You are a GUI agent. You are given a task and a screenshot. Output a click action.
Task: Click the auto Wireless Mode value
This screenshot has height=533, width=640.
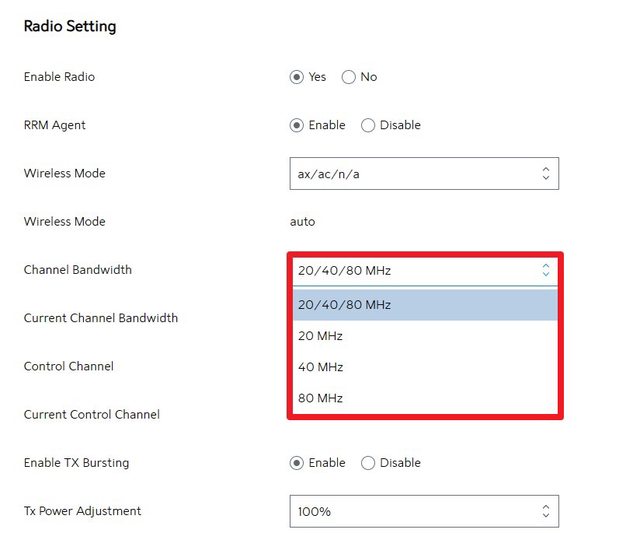coord(302,222)
